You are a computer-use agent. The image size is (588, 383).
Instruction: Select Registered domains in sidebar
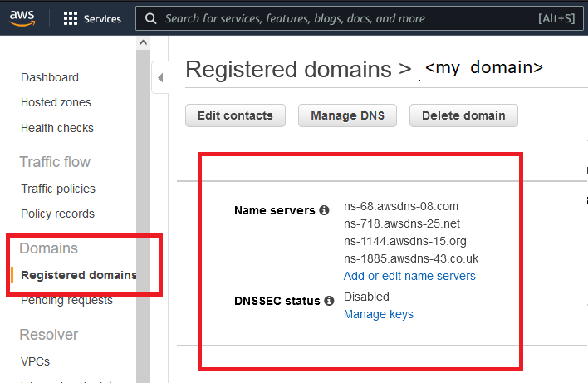pos(79,275)
